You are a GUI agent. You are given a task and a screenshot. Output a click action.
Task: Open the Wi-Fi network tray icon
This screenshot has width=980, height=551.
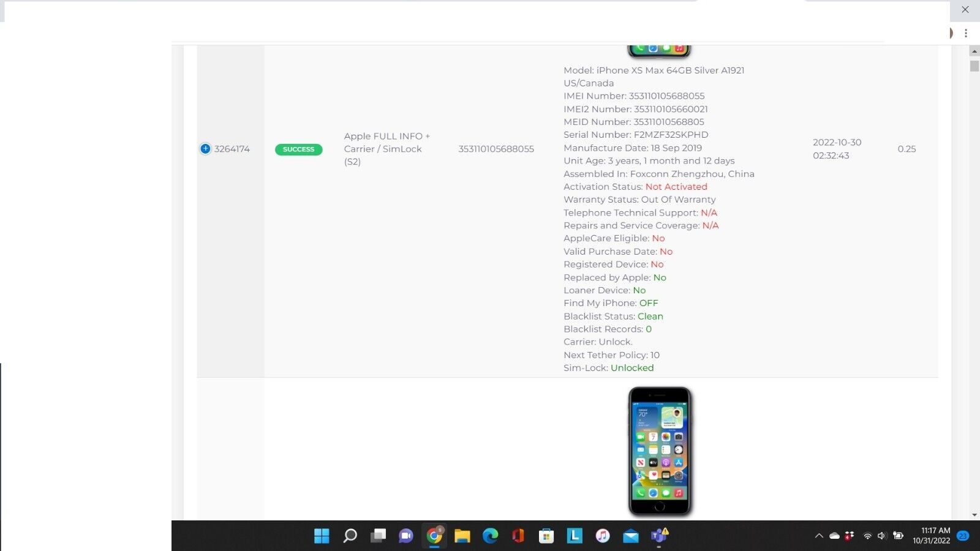click(867, 536)
